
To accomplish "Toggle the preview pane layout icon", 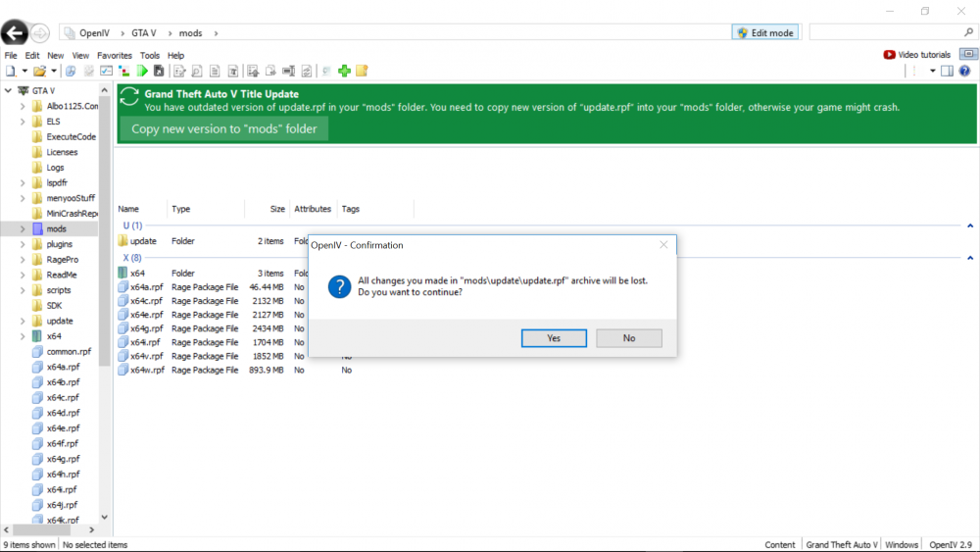I will pos(948,71).
